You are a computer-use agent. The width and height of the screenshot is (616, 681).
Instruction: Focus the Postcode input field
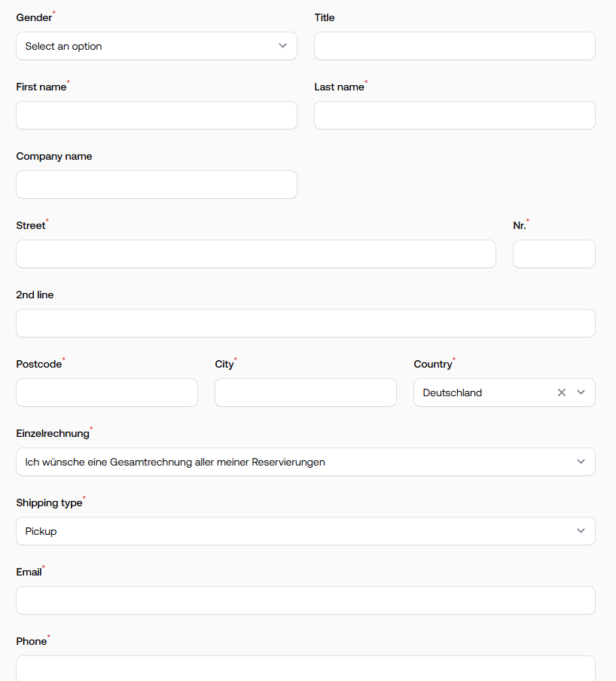click(107, 392)
